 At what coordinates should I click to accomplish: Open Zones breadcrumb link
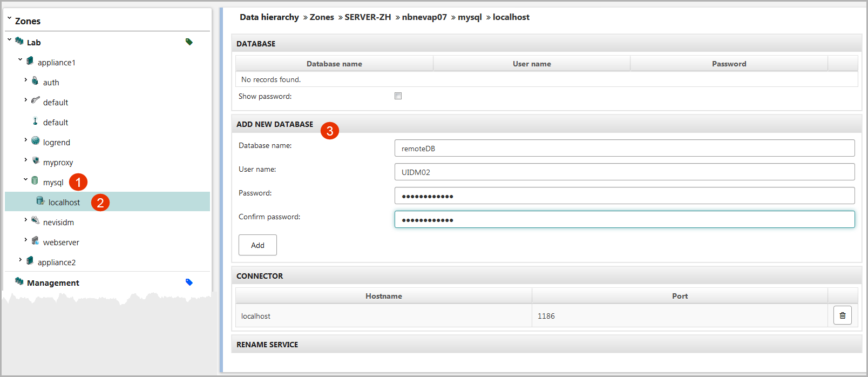(322, 17)
